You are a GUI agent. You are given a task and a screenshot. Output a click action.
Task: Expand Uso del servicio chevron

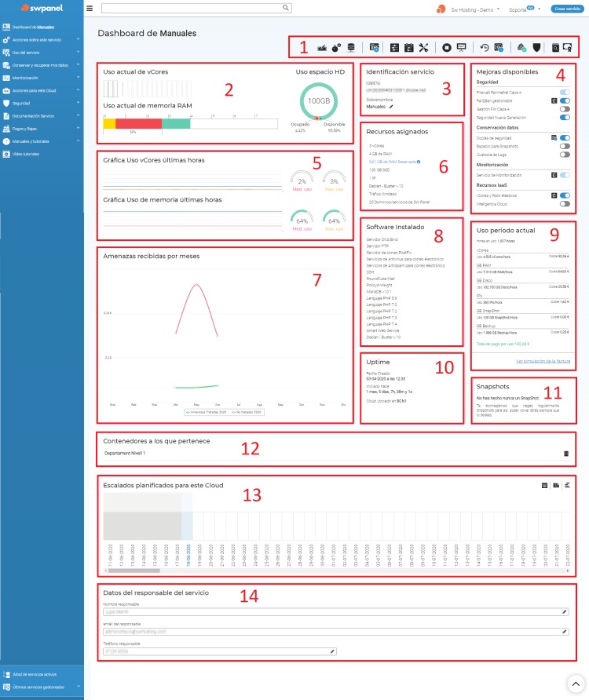tap(79, 52)
